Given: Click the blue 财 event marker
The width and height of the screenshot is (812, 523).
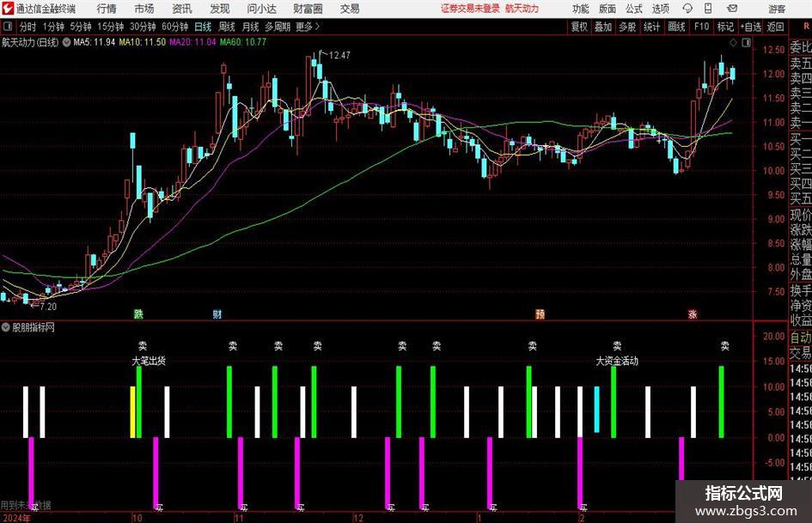Looking at the screenshot, I should click(217, 313).
